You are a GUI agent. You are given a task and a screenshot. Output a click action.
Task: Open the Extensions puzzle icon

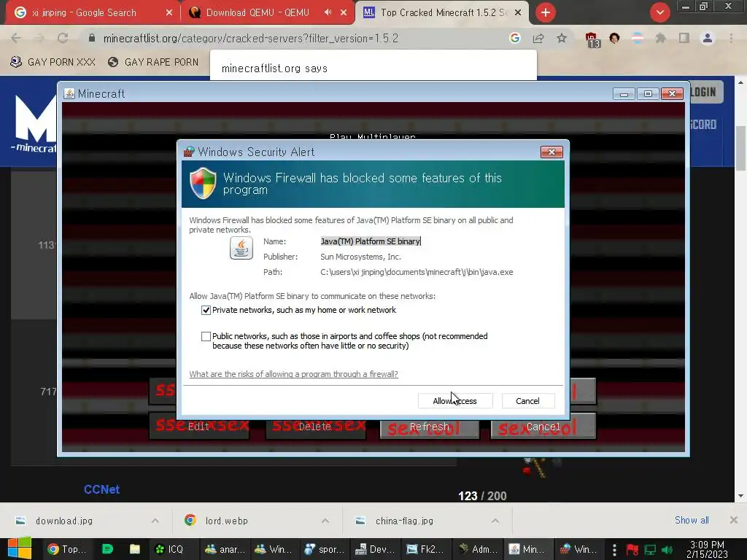tap(660, 38)
